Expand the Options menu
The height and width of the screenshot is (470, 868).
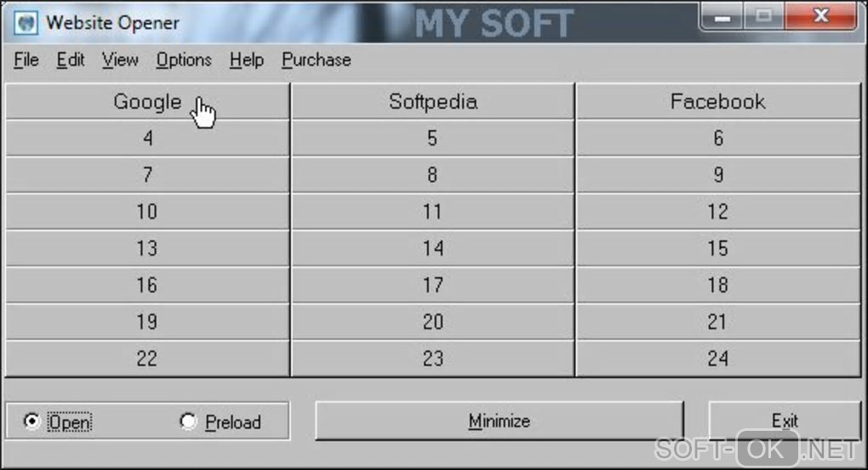click(x=184, y=60)
